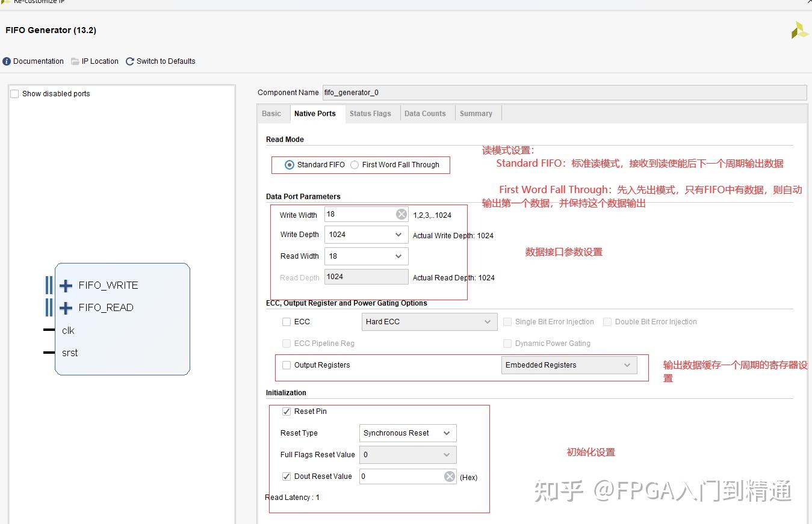Click the Xilinx logo icon
This screenshot has width=812, height=524.
799,31
